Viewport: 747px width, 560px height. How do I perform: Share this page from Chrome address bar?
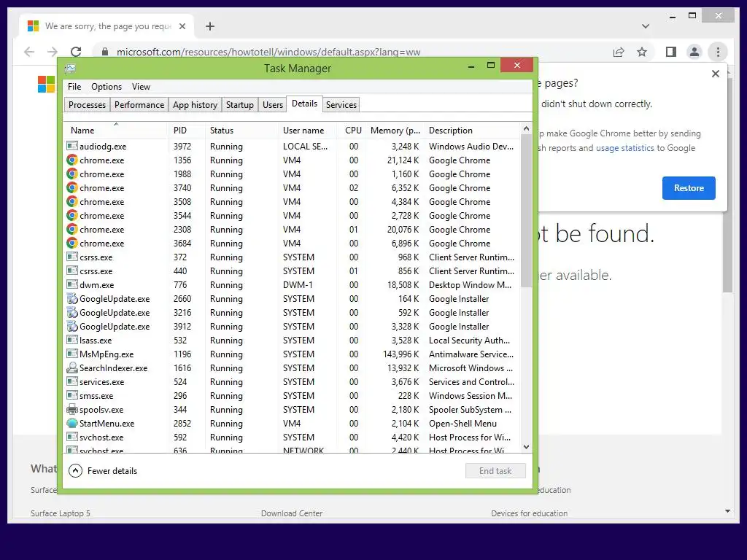click(x=619, y=52)
